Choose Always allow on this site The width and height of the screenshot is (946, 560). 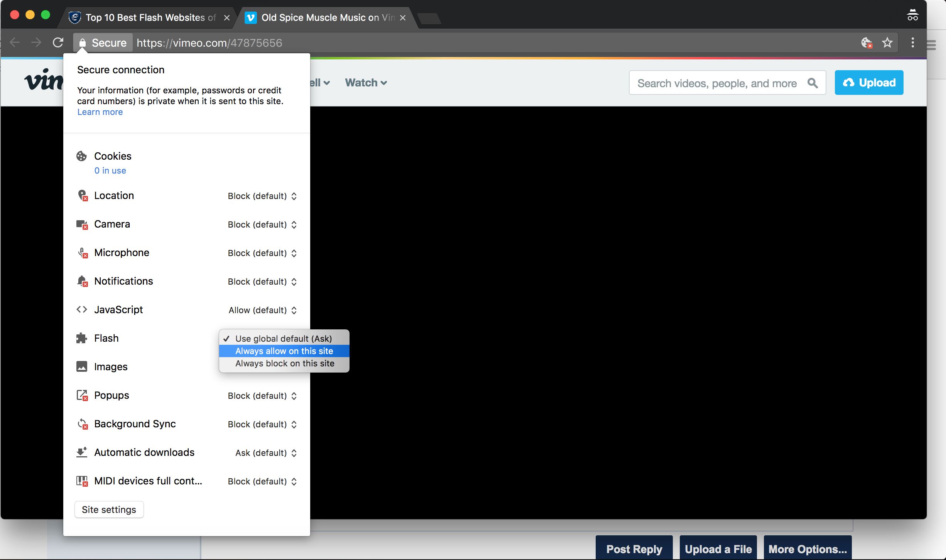point(284,351)
